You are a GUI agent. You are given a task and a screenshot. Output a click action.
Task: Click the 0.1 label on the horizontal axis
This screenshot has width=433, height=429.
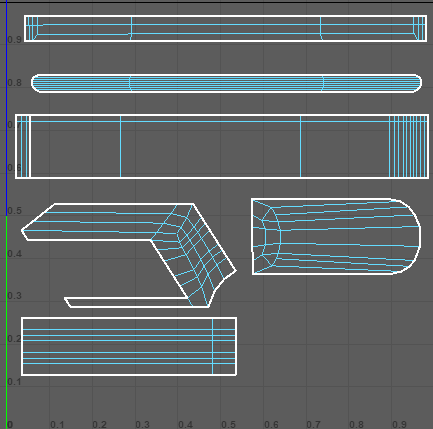[x=57, y=424]
